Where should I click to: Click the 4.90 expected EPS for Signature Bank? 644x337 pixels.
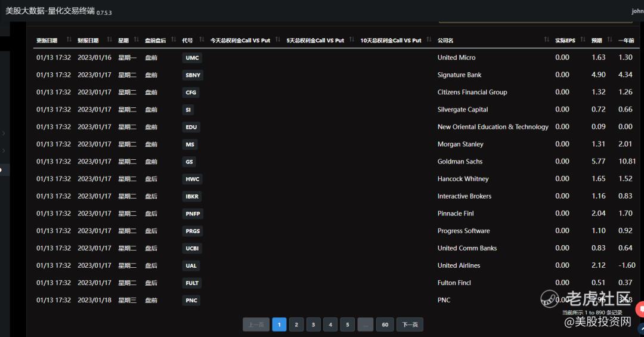(599, 75)
